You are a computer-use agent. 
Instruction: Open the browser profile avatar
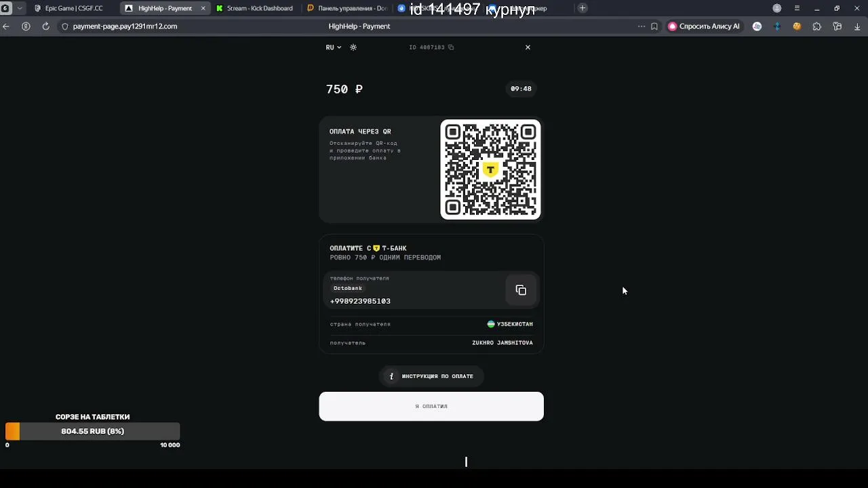777,8
